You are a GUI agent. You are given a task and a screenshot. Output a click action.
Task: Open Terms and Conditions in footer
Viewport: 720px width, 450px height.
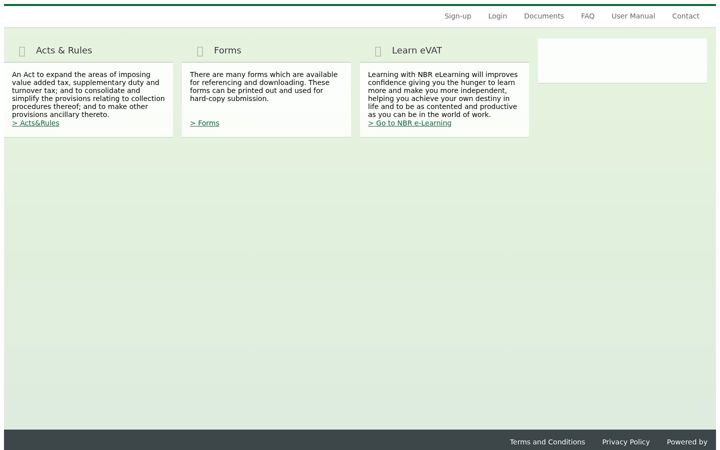(x=547, y=442)
